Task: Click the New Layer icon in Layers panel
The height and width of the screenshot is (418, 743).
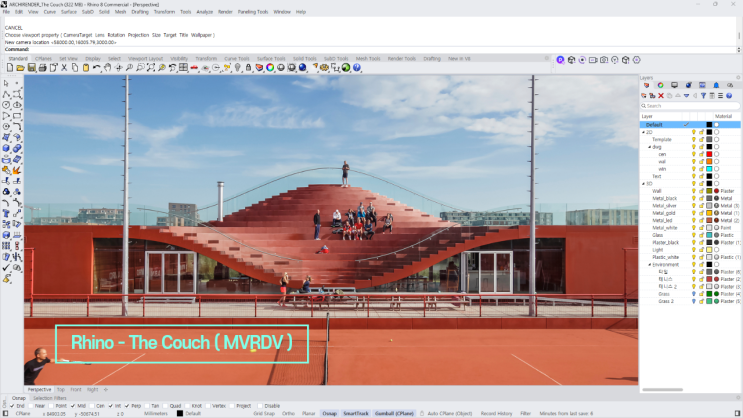Action: click(x=643, y=96)
